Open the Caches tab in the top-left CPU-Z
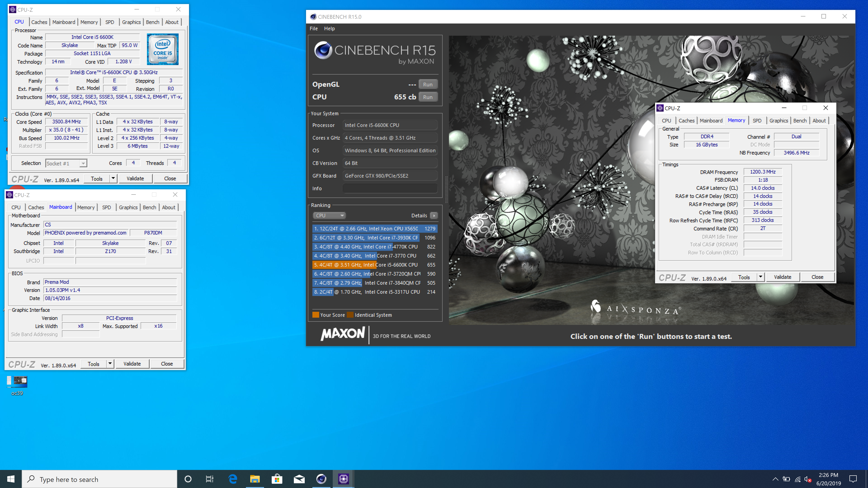This screenshot has width=868, height=488. [39, 22]
